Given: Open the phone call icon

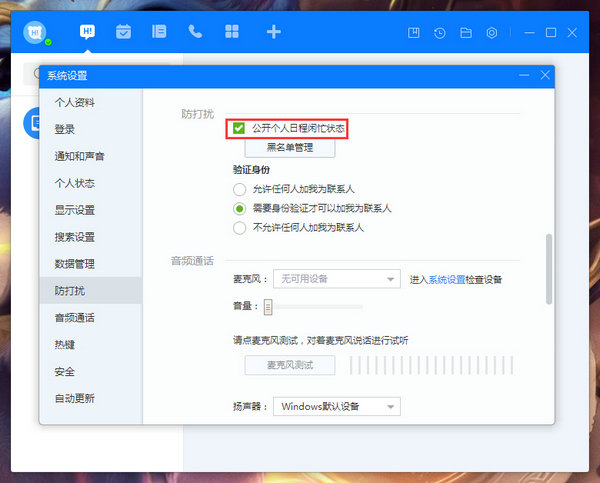Looking at the screenshot, I should (x=195, y=32).
